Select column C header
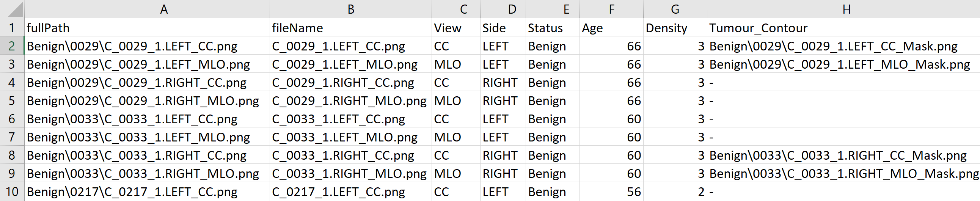The width and height of the screenshot is (980, 201). pos(456,9)
